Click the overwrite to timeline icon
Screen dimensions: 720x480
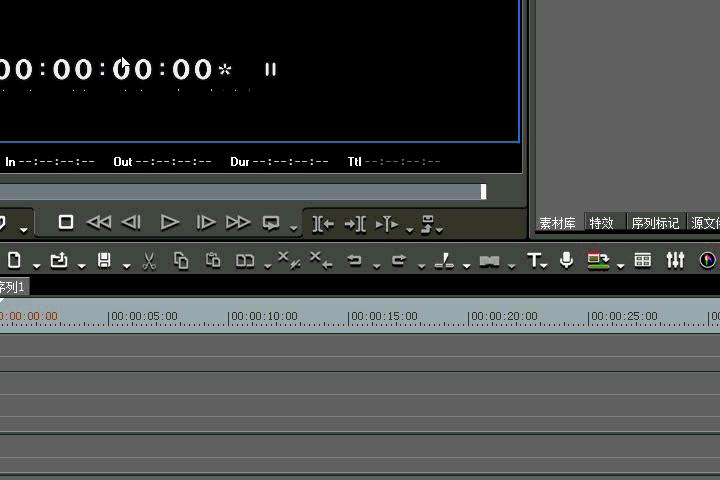coord(430,224)
